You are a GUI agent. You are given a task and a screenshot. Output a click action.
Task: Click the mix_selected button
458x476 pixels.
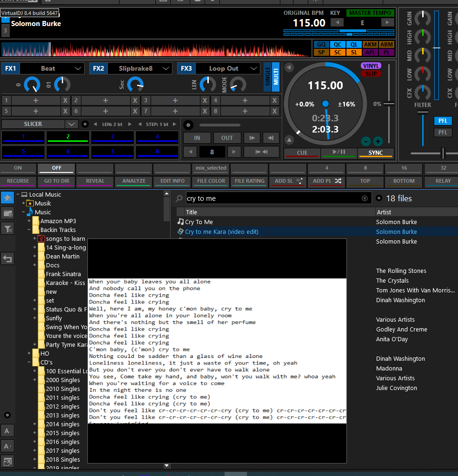[211, 168]
